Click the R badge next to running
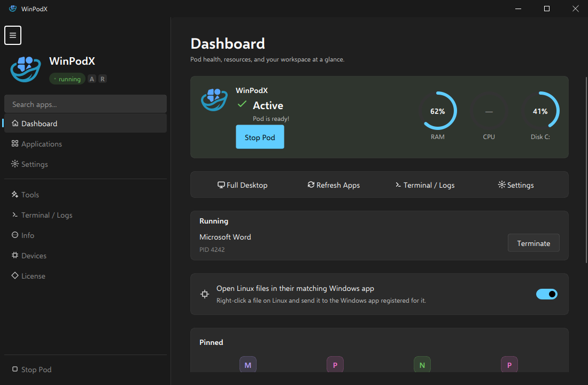588x385 pixels. pyautogui.click(x=103, y=79)
